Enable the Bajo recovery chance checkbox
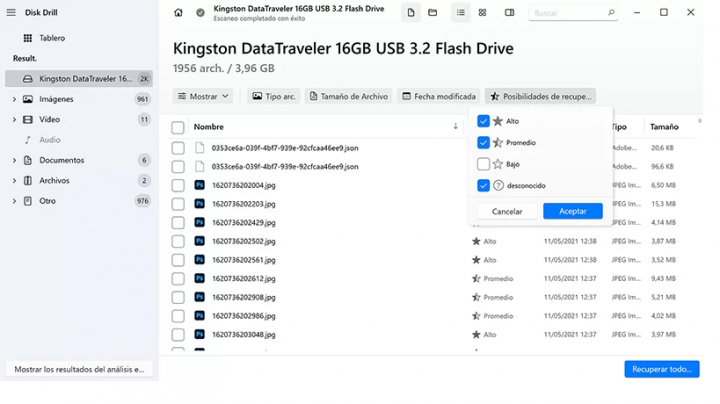The width and height of the screenshot is (720, 404). [483, 164]
